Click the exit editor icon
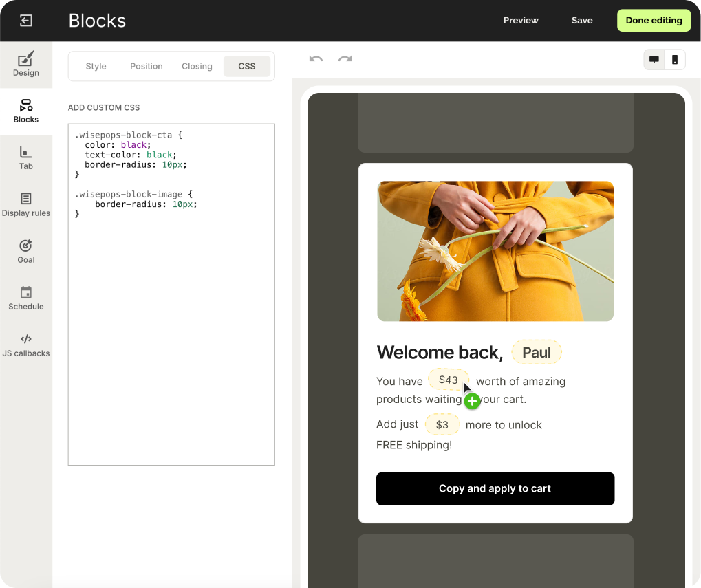 coord(26,21)
